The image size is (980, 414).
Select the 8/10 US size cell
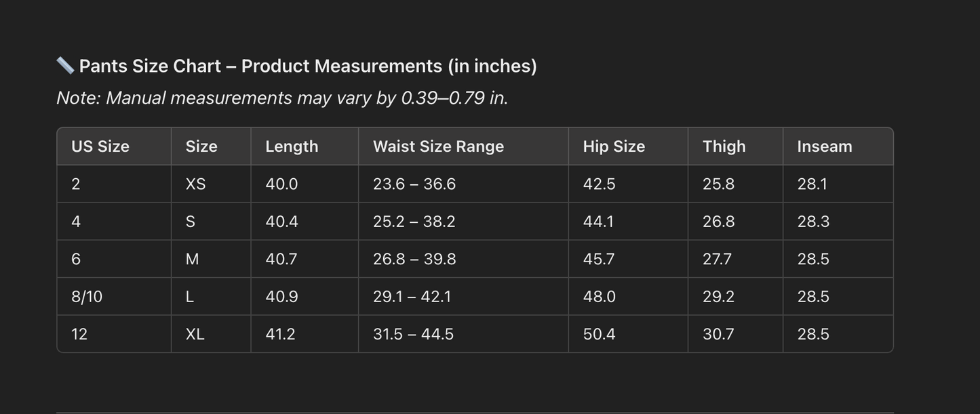click(x=87, y=297)
